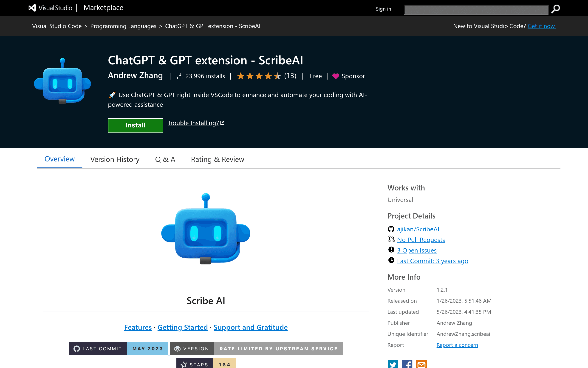This screenshot has width=588, height=368.
Task: Click the download installs icon
Action: pos(180,76)
